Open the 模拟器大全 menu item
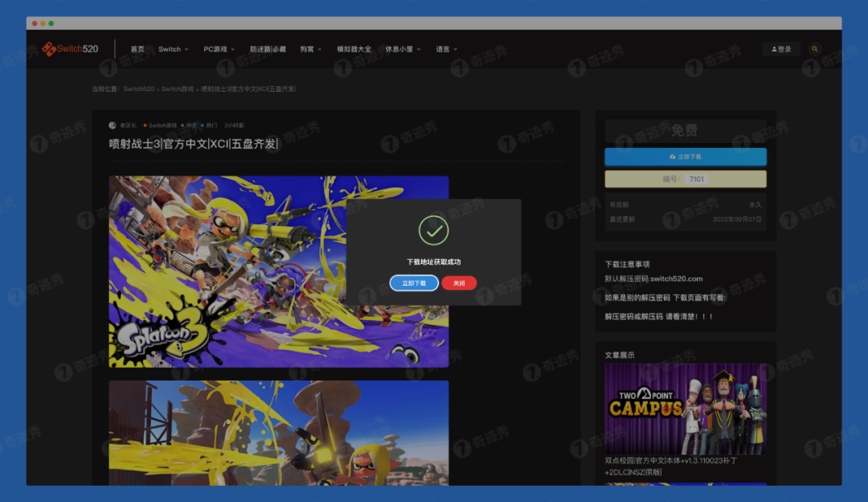Screen dimensions: 868x502 (354, 49)
